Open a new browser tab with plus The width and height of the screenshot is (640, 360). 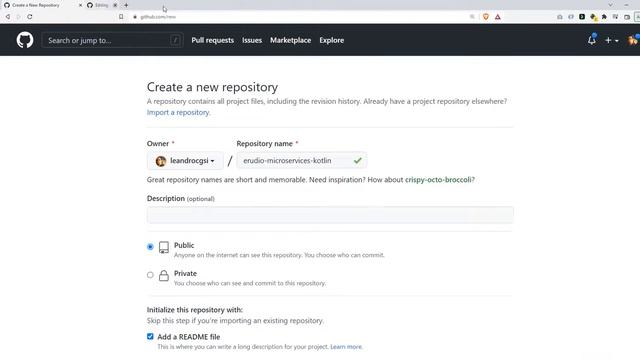coord(126,5)
